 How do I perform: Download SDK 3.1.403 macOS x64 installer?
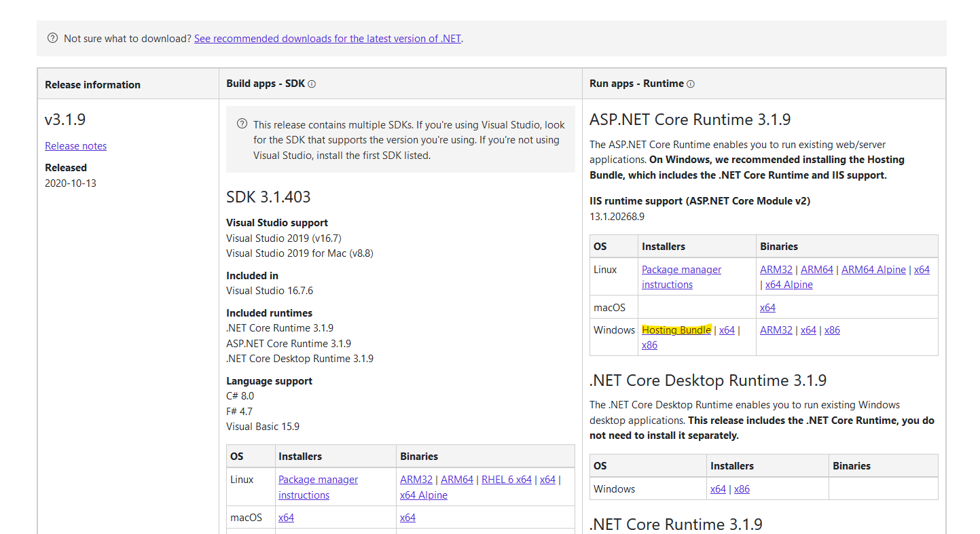[286, 518]
